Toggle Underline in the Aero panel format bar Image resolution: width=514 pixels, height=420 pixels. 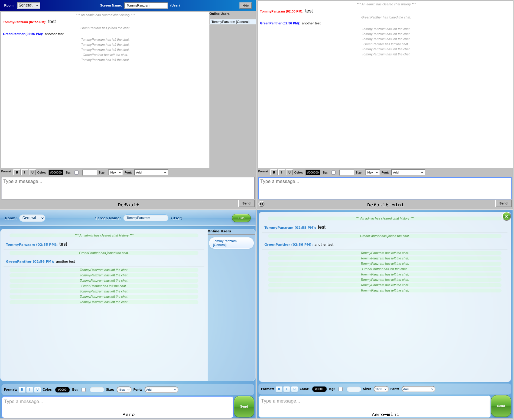click(37, 390)
